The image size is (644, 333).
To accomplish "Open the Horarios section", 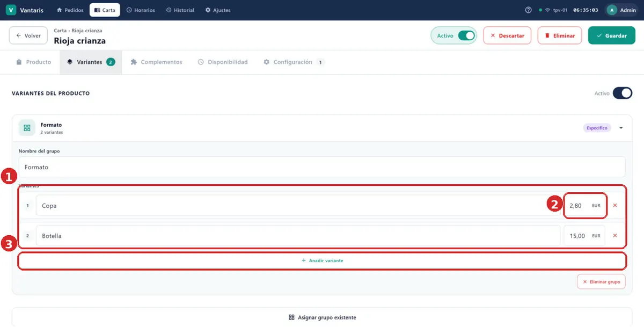I will (141, 10).
